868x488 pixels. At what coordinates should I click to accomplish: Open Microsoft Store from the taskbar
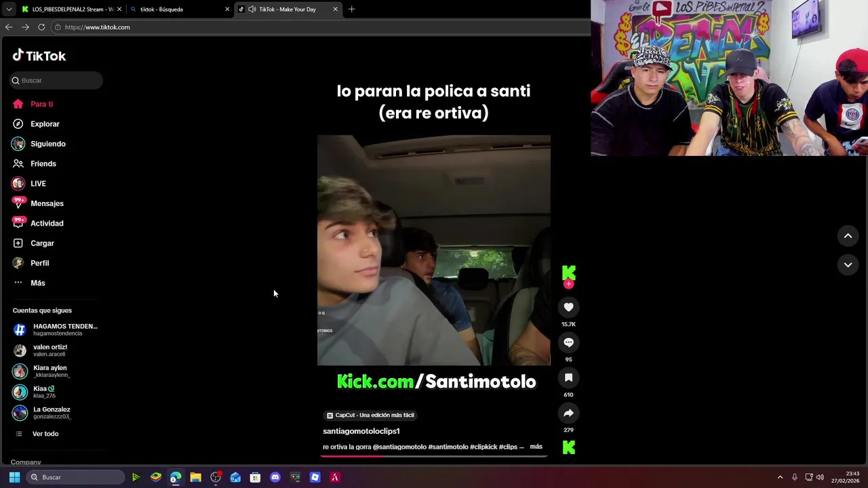[x=255, y=477]
